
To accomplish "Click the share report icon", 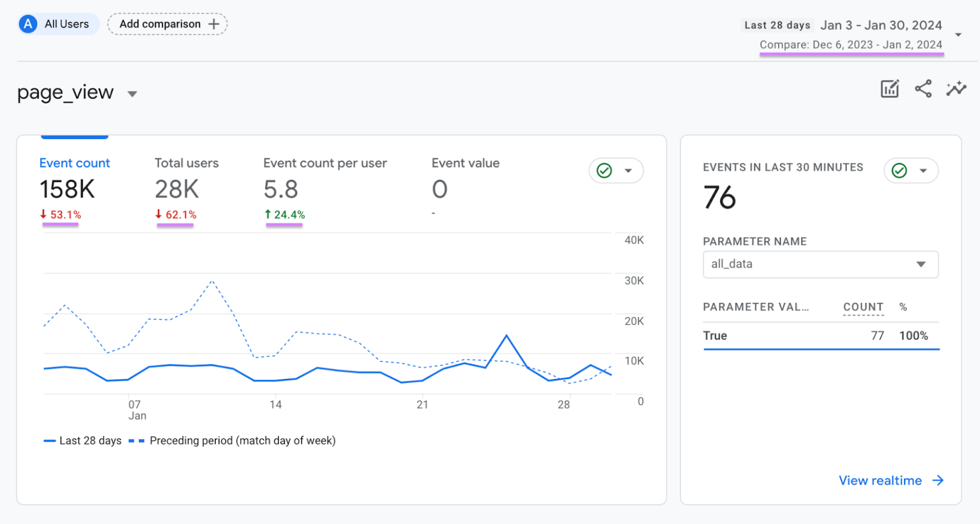I will coord(923,89).
